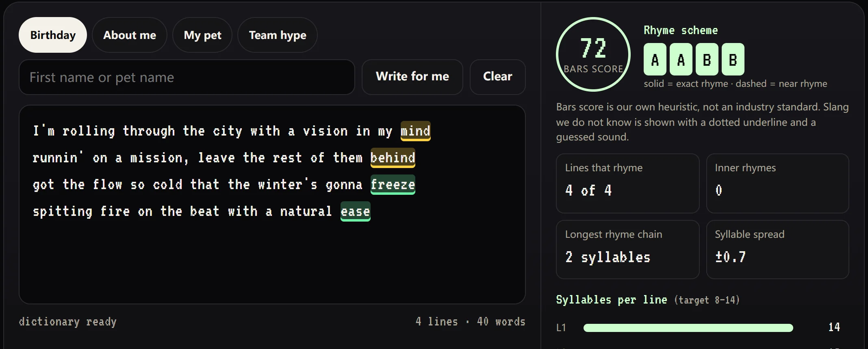
Task: Click the Lines that rhyme card
Action: click(x=627, y=183)
